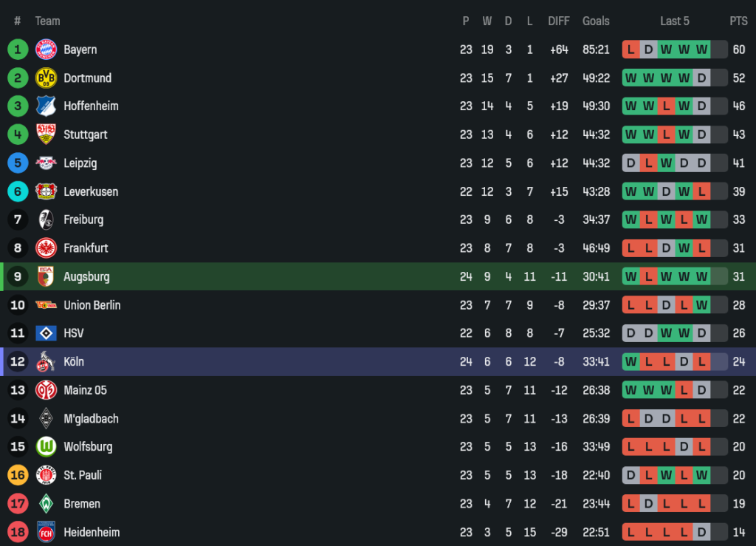Select the HSV diamond logo
The width and height of the screenshot is (756, 546).
click(x=46, y=333)
